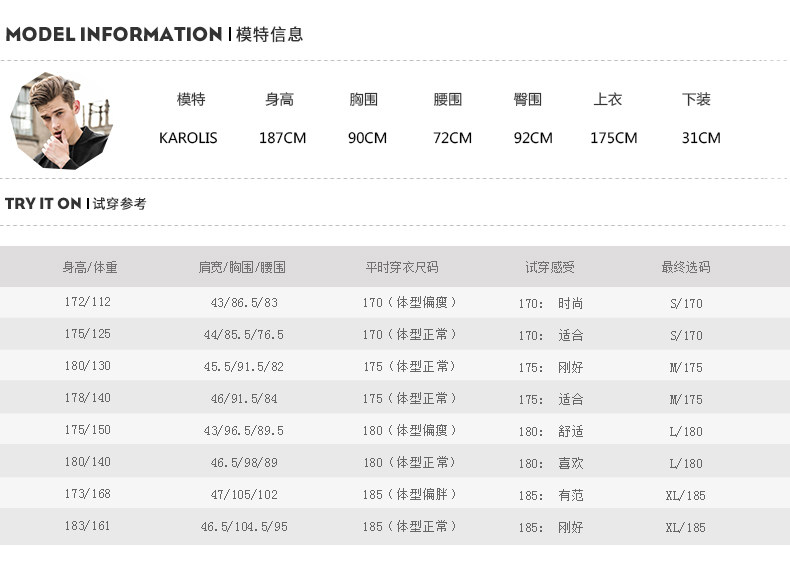
Task: Select the 175CM top size value
Action: 613,138
